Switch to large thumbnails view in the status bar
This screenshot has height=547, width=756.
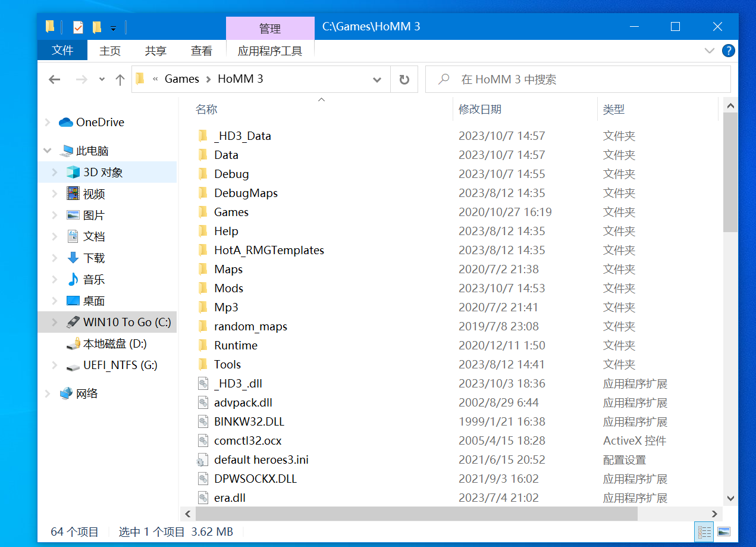(723, 532)
